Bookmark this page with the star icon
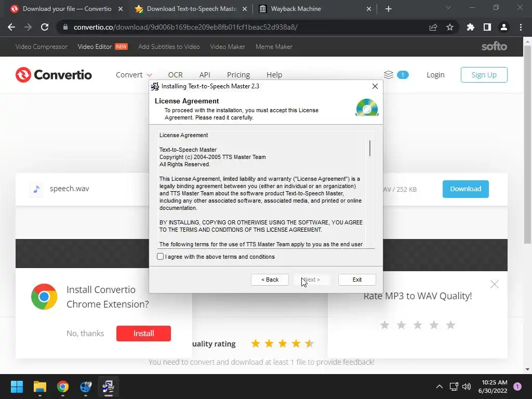 click(x=450, y=27)
